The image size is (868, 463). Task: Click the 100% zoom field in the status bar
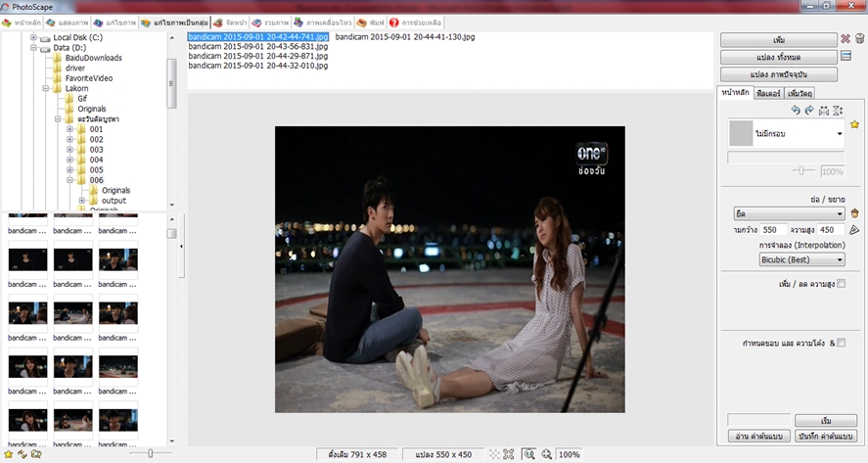[569, 455]
